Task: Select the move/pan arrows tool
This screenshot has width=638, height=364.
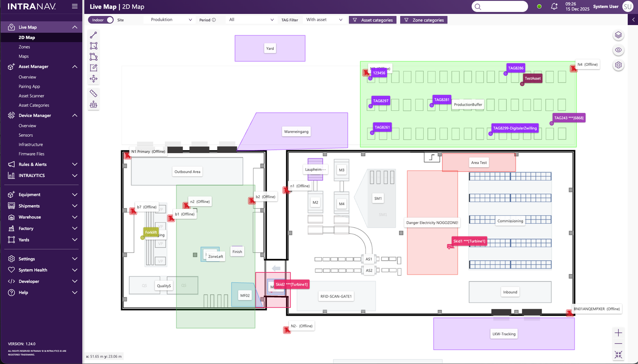Action: coord(93,79)
